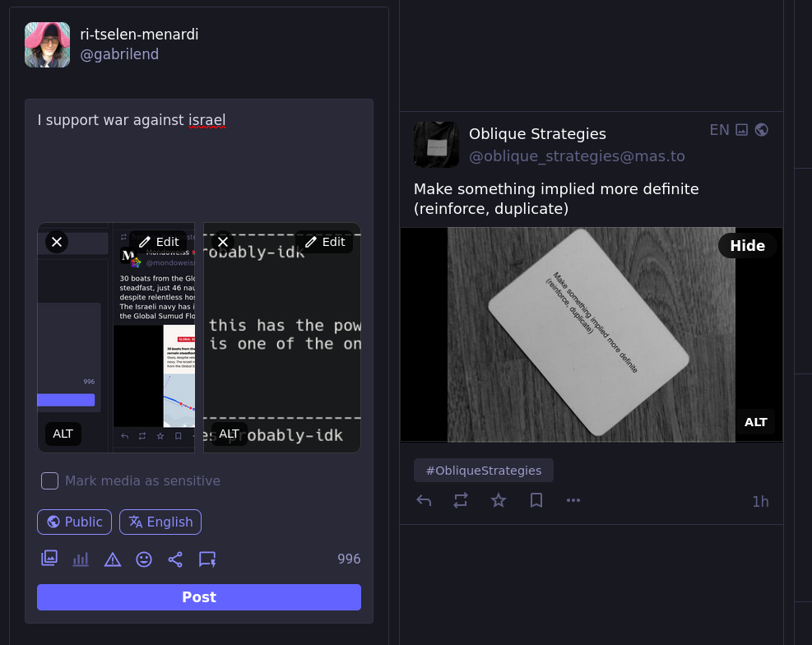The height and width of the screenshot is (645, 812).
Task: Open the chat reply settings icon in composer
Action: [206, 559]
